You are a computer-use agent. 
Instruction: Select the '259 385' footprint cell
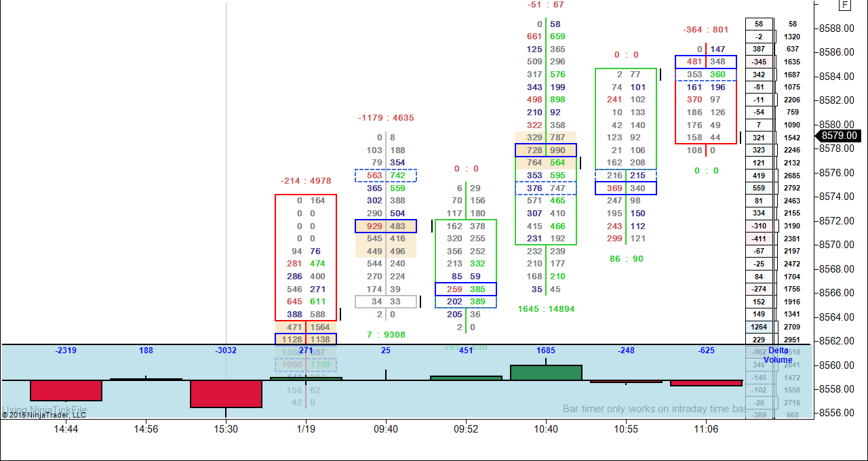point(466,289)
